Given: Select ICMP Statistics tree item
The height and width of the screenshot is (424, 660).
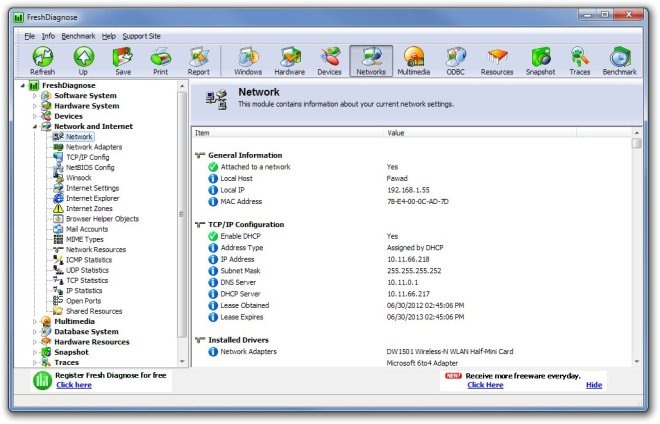Looking at the screenshot, I should [89, 260].
